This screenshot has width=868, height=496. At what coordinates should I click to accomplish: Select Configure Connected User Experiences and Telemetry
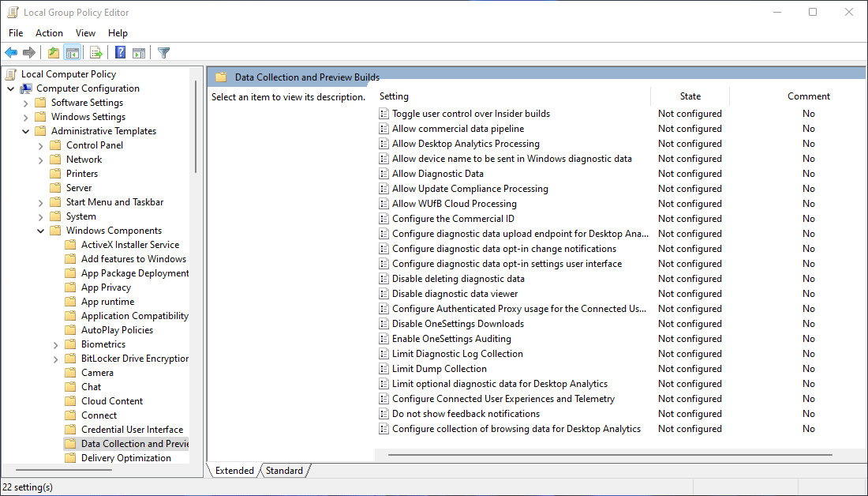pos(503,399)
